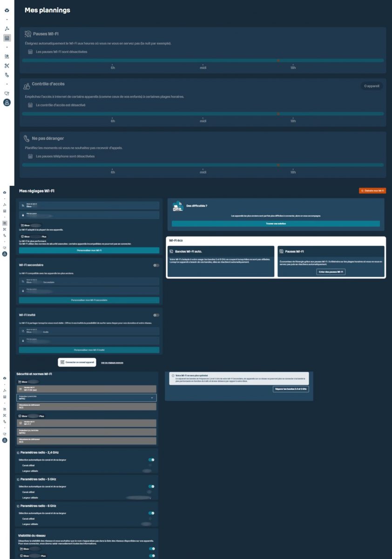
Task: Select highlighted calendar item in Mes plannings sidebar
Action: tap(7, 38)
